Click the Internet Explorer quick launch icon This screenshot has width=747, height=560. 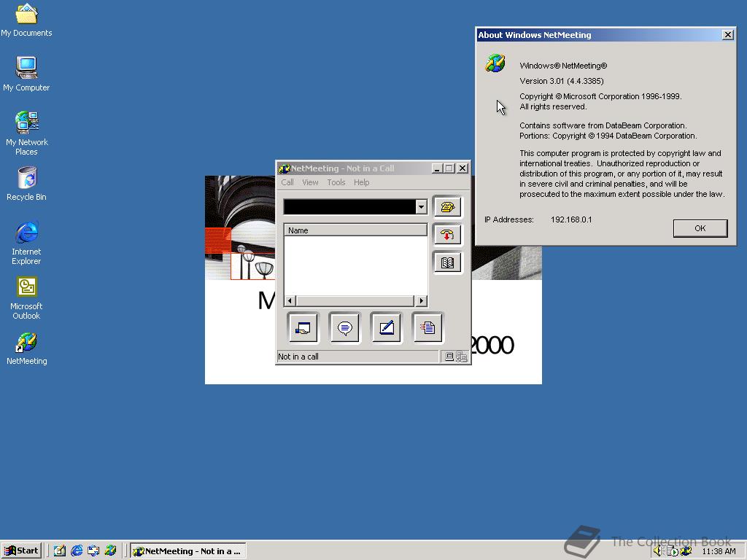coord(77,551)
